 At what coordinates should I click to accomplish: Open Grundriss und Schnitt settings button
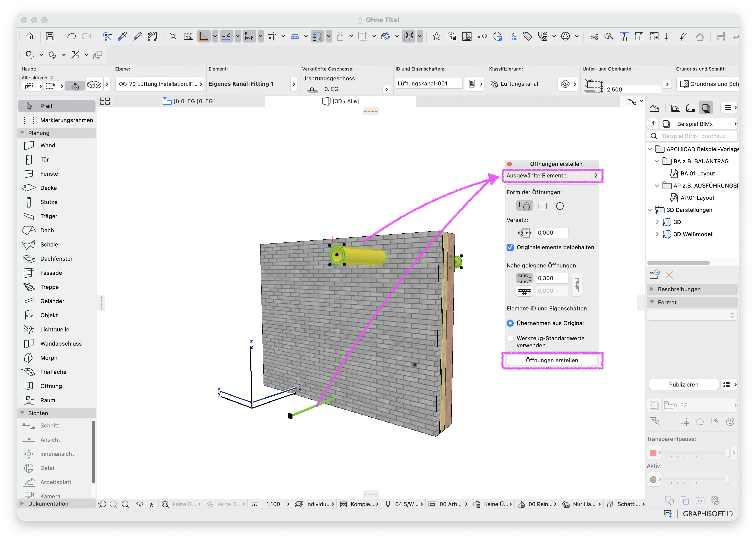click(x=708, y=84)
